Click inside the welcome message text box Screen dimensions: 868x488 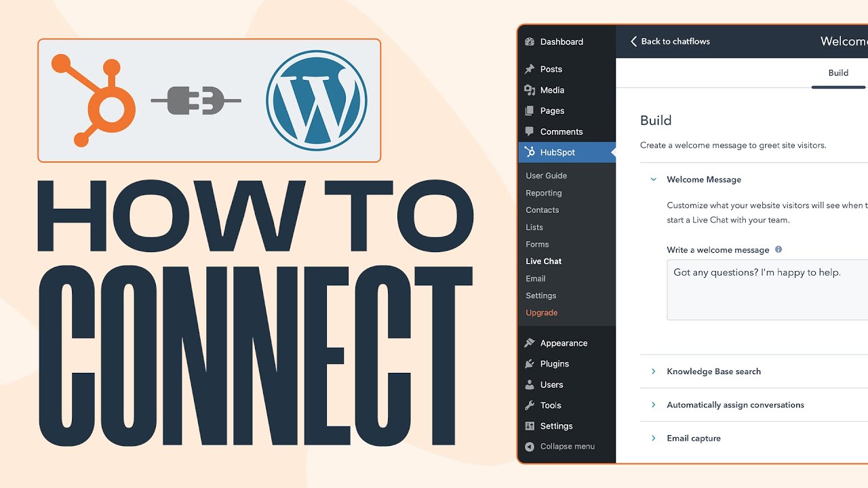(x=767, y=289)
